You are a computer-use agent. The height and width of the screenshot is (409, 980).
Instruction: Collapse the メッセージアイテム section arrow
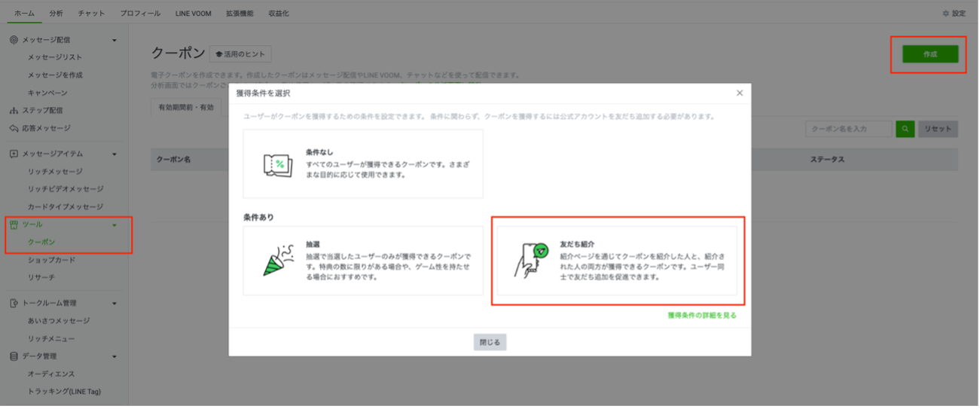[x=114, y=154]
